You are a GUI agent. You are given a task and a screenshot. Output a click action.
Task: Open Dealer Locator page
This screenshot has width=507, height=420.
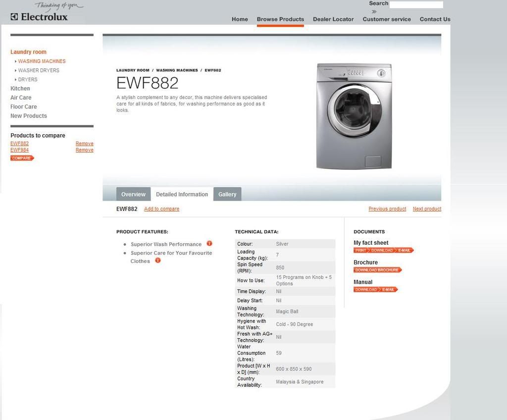click(333, 19)
